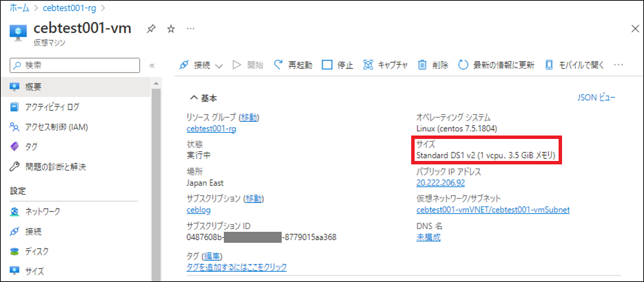
Task: Click タグを追加するにはここをクリック link
Action: click(236, 268)
